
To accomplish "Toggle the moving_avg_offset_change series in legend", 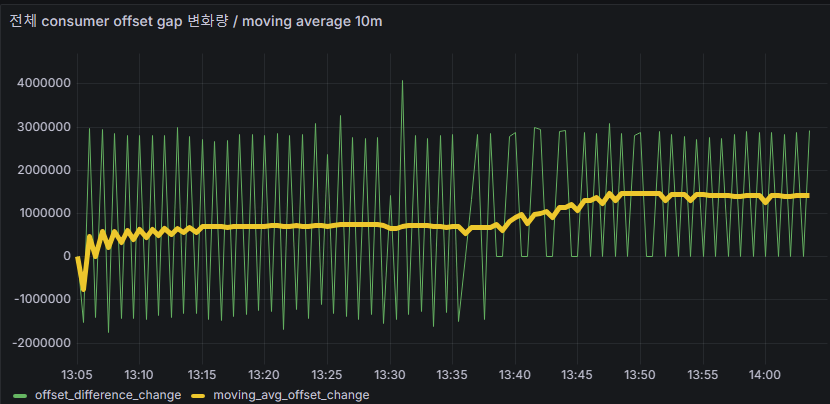I will pyautogui.click(x=291, y=395).
